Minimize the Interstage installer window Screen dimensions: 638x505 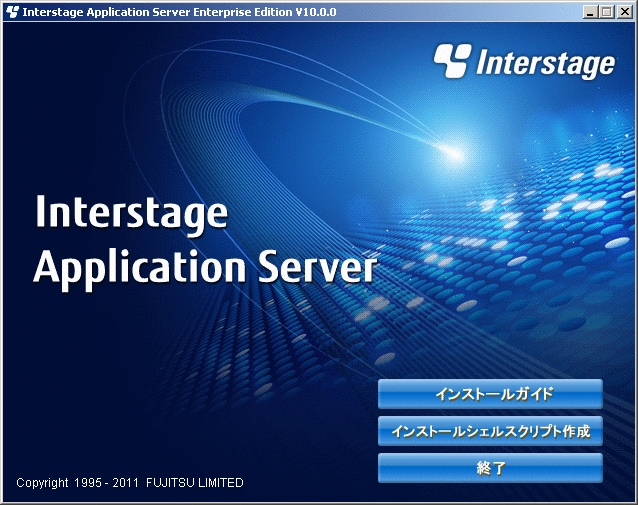(x=590, y=12)
